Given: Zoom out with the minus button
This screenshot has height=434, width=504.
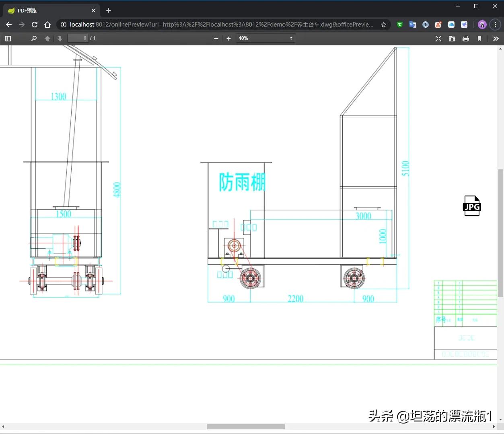Looking at the screenshot, I should click(216, 38).
